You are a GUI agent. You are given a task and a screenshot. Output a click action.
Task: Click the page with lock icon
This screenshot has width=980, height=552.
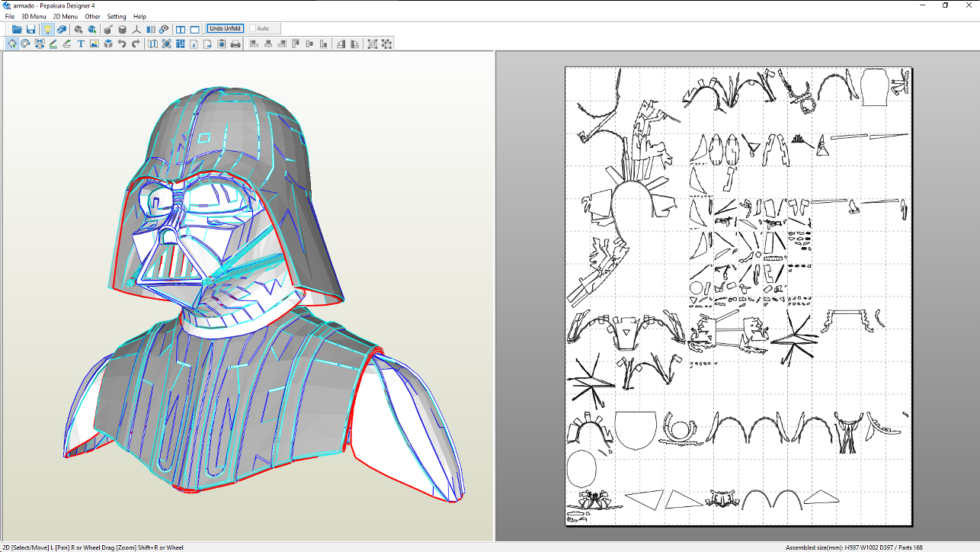coord(194,43)
